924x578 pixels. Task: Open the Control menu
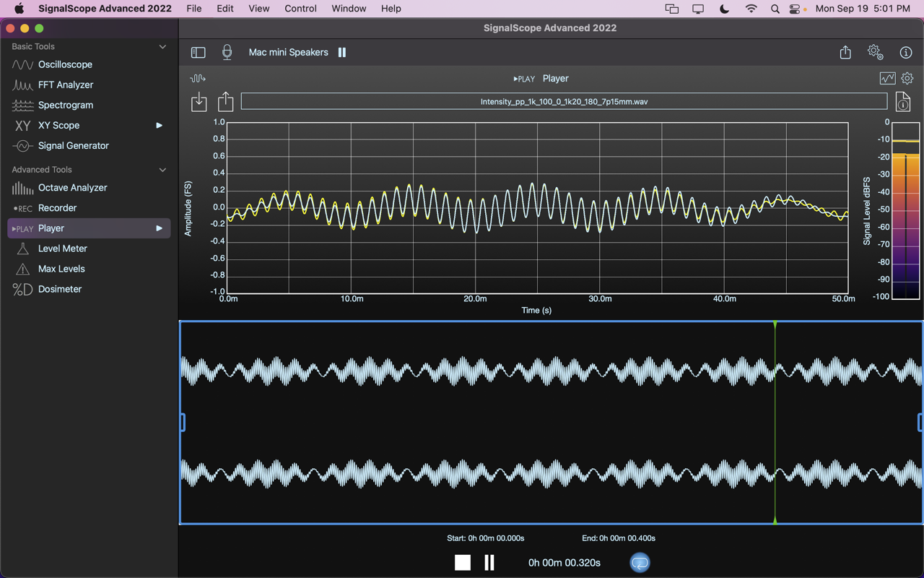300,9
